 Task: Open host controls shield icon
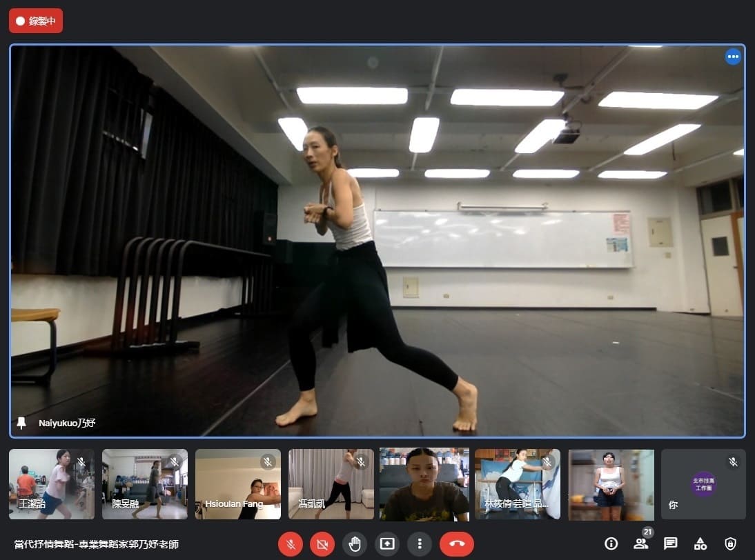click(x=730, y=543)
